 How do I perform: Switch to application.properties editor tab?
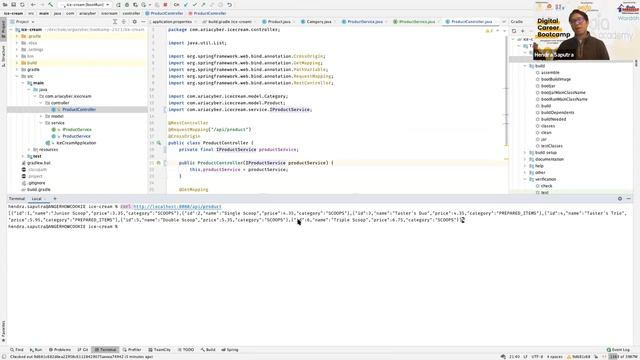171,22
